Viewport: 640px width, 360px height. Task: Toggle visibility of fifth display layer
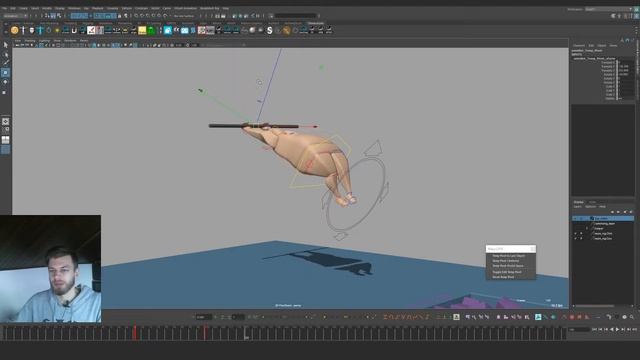575,238
